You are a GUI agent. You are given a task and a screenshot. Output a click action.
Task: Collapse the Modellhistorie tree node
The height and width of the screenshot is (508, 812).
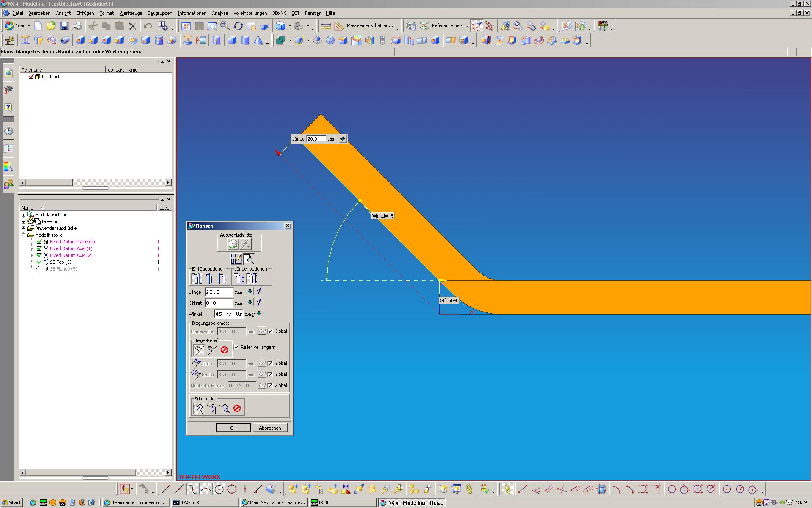24,235
